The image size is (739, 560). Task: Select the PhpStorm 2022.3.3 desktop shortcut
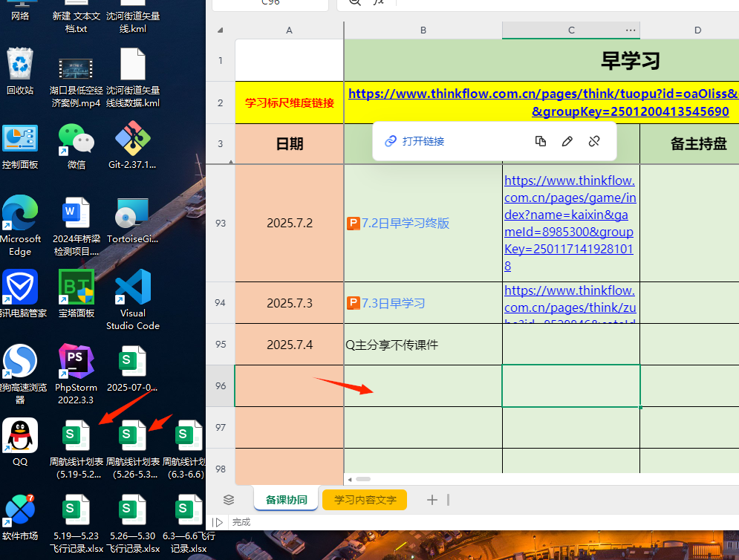pyautogui.click(x=76, y=362)
